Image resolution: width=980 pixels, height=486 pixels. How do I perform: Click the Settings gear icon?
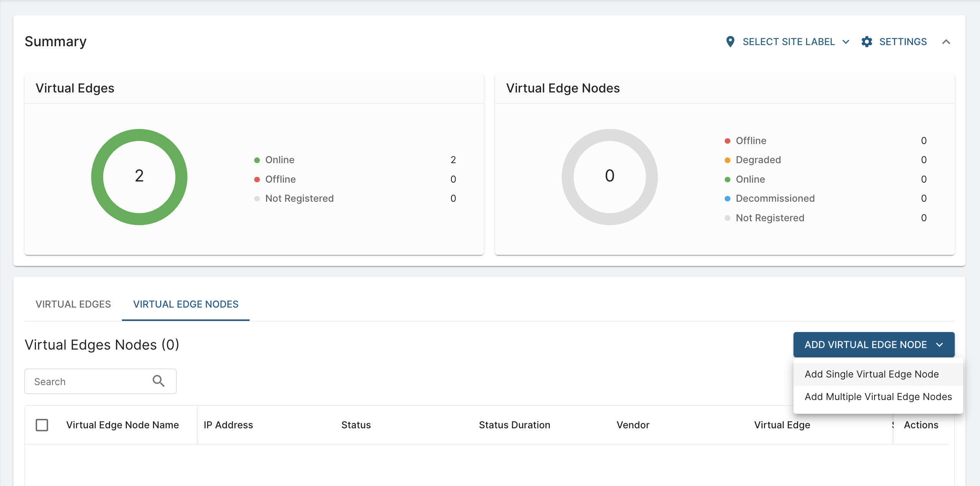[x=867, y=42]
